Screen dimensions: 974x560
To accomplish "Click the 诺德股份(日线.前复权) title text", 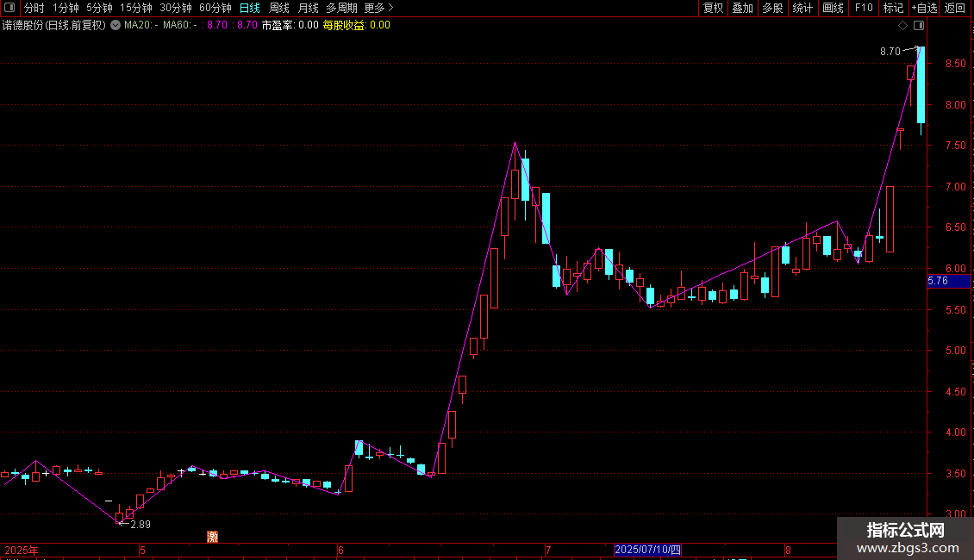I will click(x=54, y=26).
